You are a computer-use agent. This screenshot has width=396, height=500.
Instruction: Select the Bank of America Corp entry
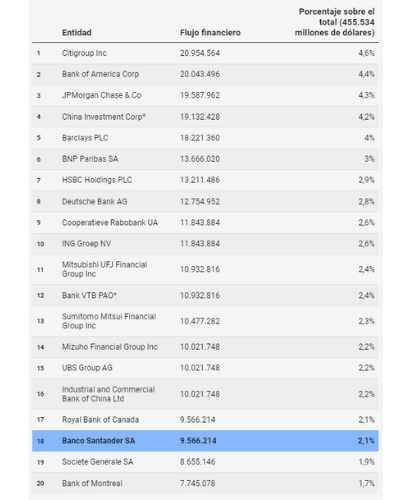[205, 74]
